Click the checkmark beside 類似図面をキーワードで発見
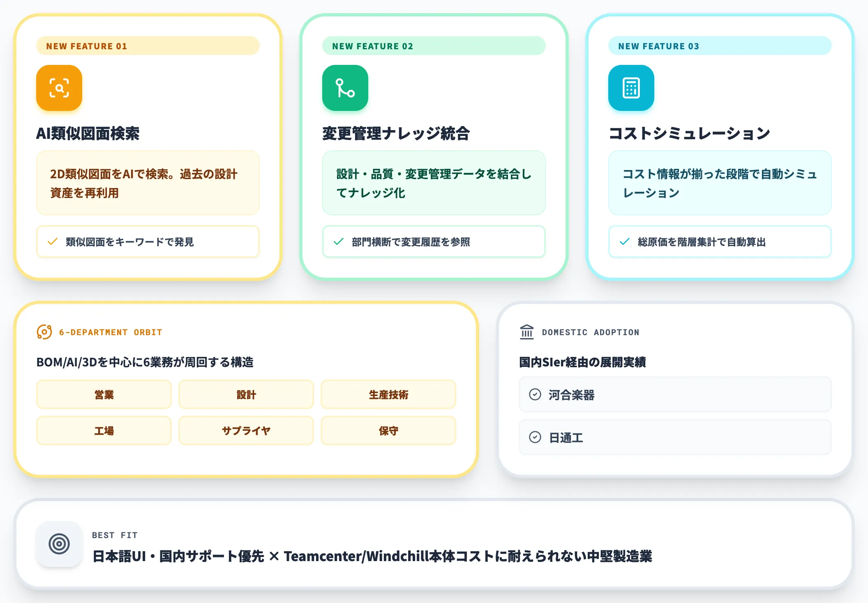This screenshot has height=603, width=868. point(53,242)
